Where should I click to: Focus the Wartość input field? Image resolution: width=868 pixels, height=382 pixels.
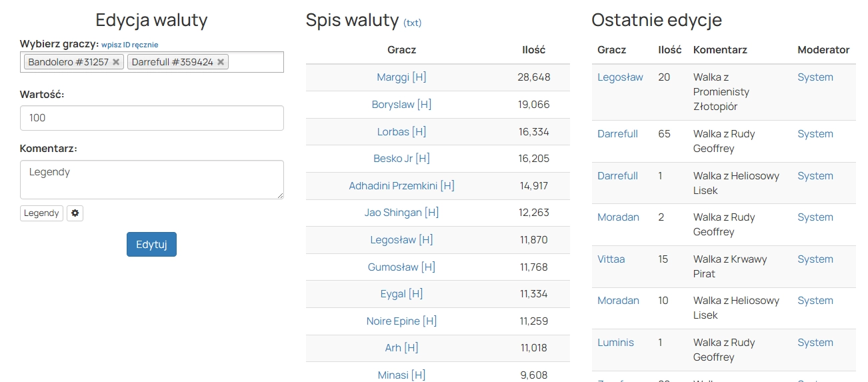pos(151,118)
